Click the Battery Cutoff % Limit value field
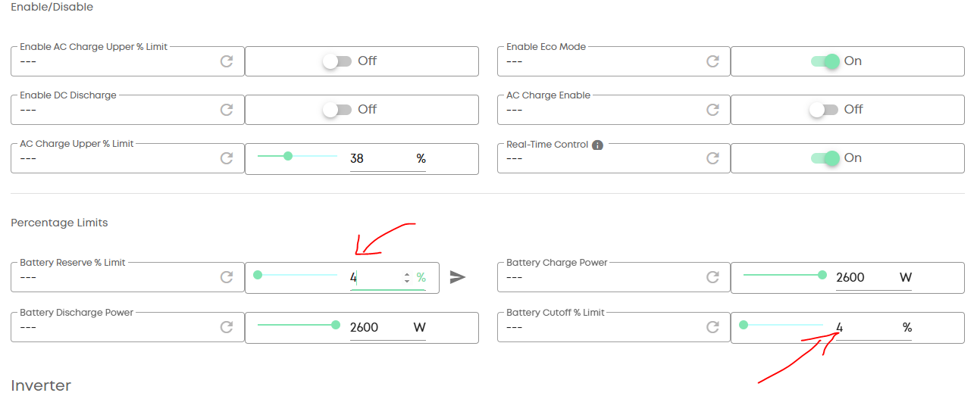980x396 pixels. [x=866, y=328]
